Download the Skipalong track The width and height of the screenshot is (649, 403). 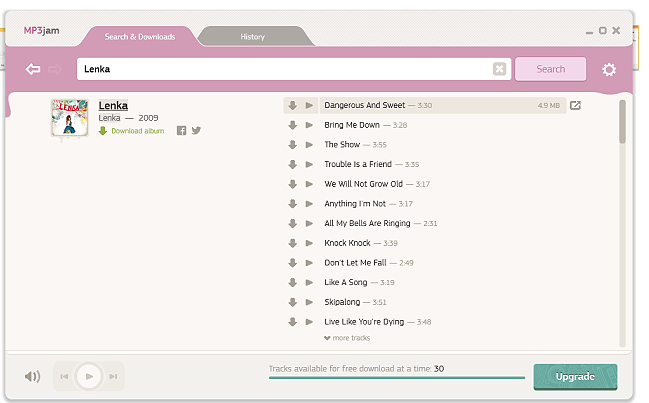click(293, 302)
